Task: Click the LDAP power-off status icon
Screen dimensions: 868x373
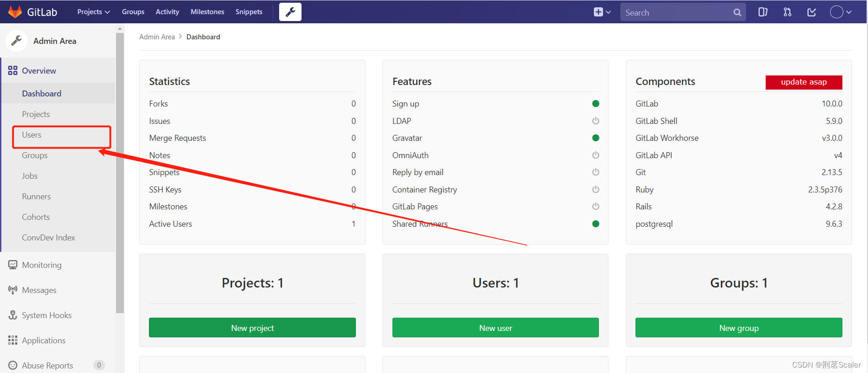Action: click(x=596, y=121)
